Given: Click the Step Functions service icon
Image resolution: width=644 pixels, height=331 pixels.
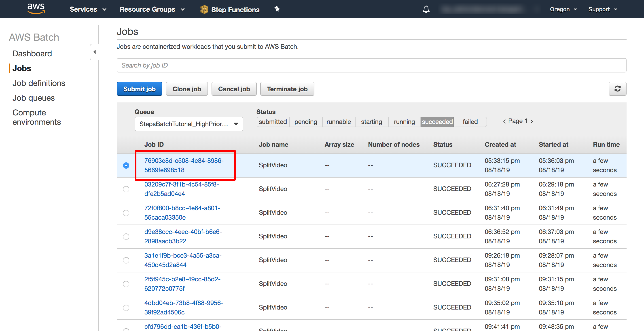Looking at the screenshot, I should [x=204, y=9].
